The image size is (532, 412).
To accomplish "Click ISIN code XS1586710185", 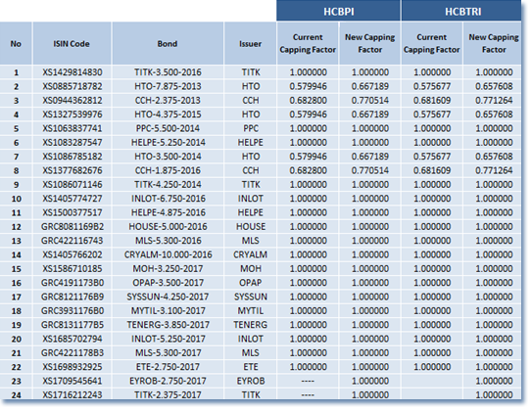I will coord(73,269).
